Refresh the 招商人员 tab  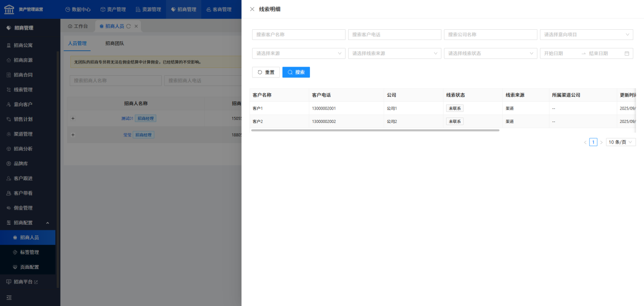pos(128,26)
